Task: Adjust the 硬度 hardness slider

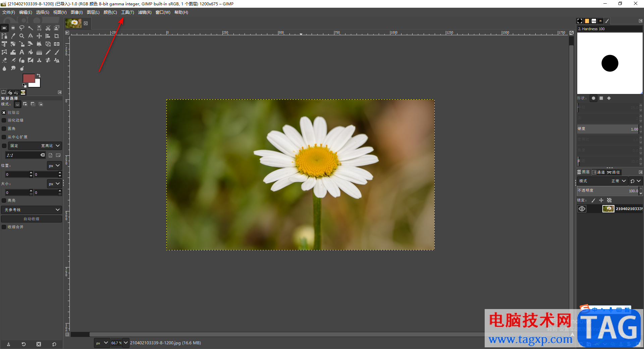Action: pyautogui.click(x=608, y=129)
